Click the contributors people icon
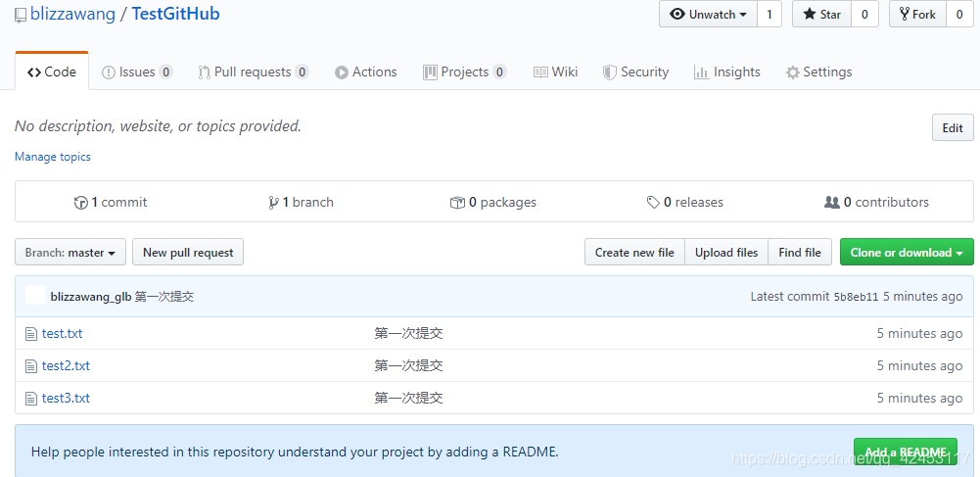This screenshot has height=477, width=980. point(832,203)
